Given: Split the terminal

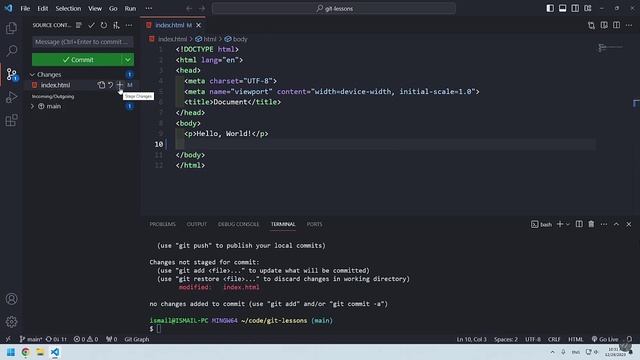Looking at the screenshot, I should (x=579, y=224).
